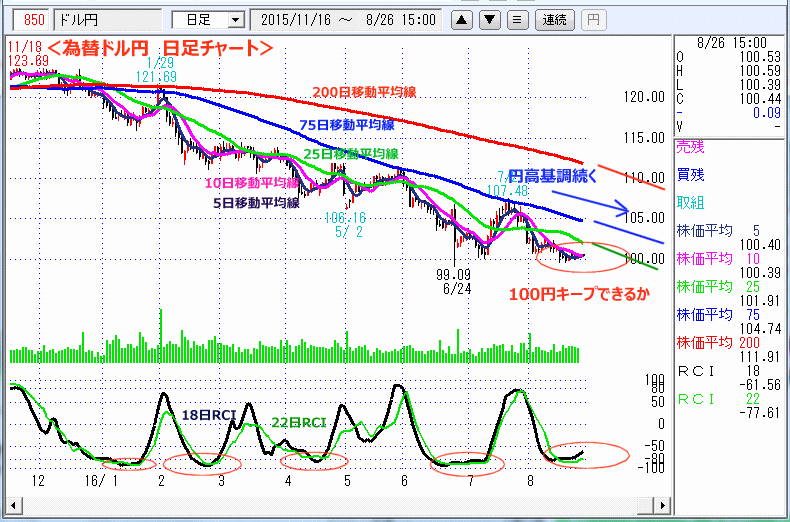Viewport: 790px width, 522px height.
Task: Click the grayed-out 円 button
Action: click(x=593, y=19)
